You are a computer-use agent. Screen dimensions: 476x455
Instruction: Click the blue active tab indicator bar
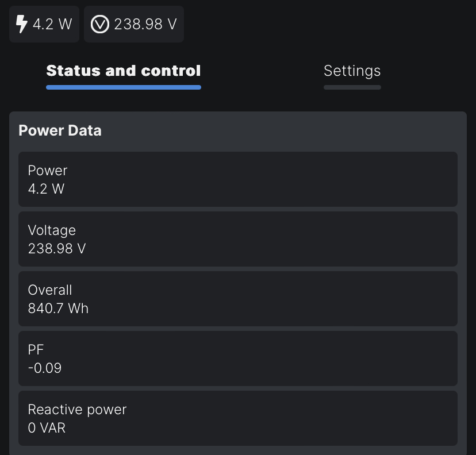tap(124, 87)
